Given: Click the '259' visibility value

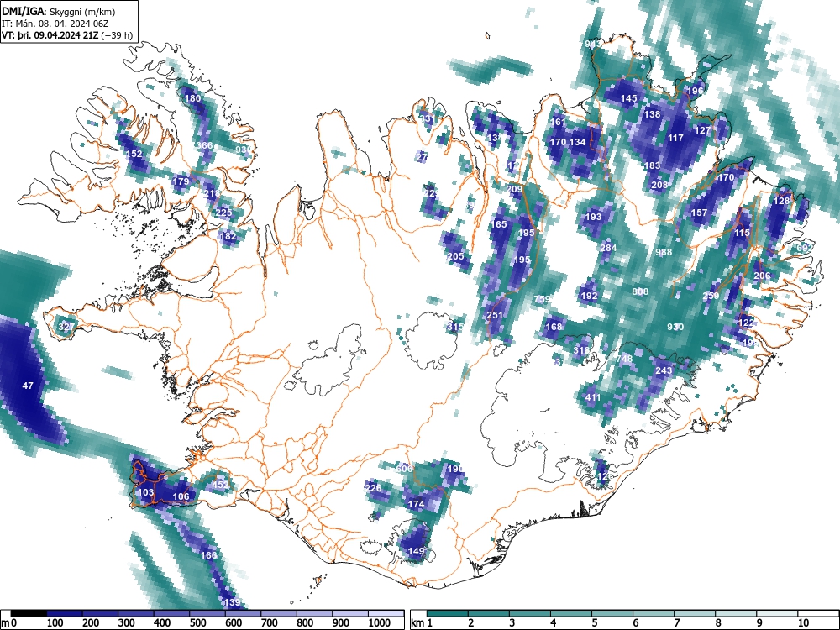Looking at the screenshot, I should click(711, 296).
